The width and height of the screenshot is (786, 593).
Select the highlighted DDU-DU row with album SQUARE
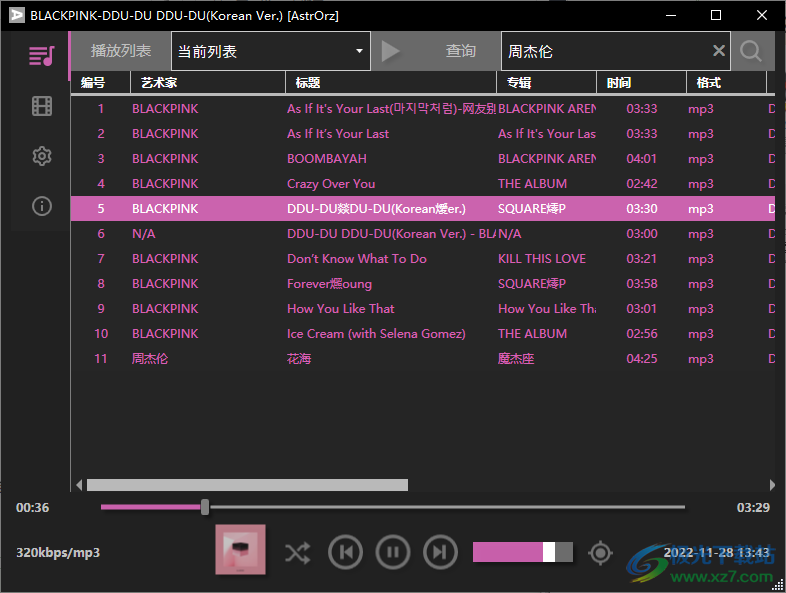coord(423,209)
